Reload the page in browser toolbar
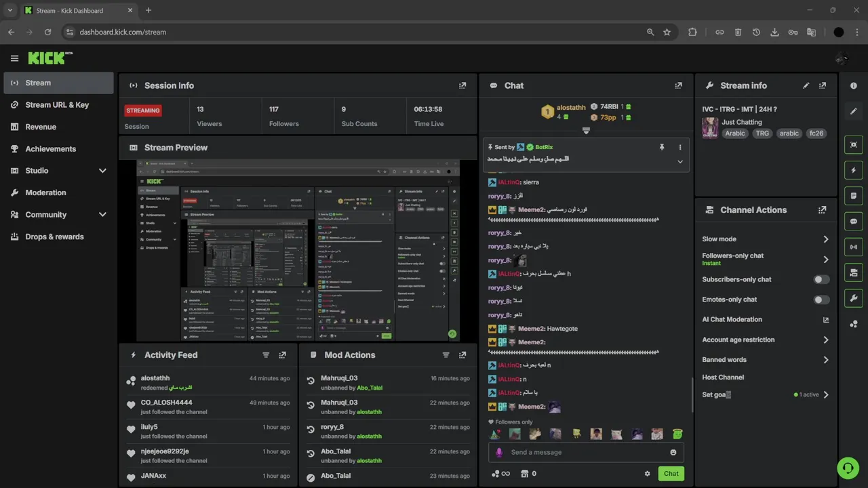The height and width of the screenshot is (488, 868). (47, 32)
